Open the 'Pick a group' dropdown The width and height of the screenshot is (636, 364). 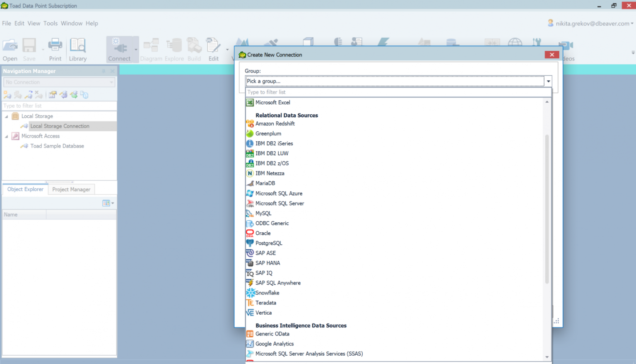(x=548, y=81)
